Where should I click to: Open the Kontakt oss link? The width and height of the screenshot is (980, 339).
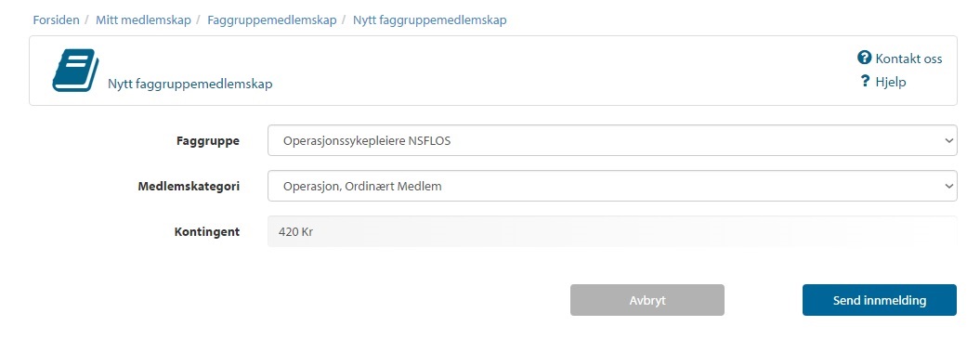point(908,59)
